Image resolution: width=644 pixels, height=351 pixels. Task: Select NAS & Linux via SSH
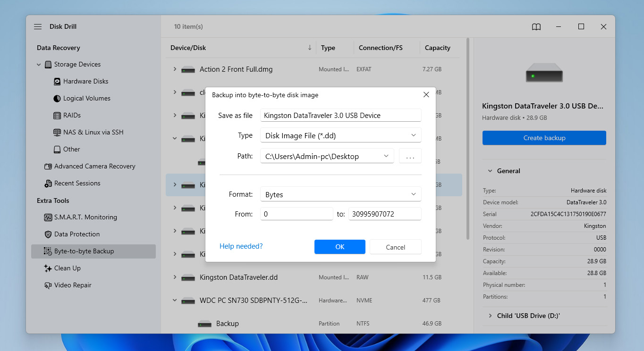(93, 133)
